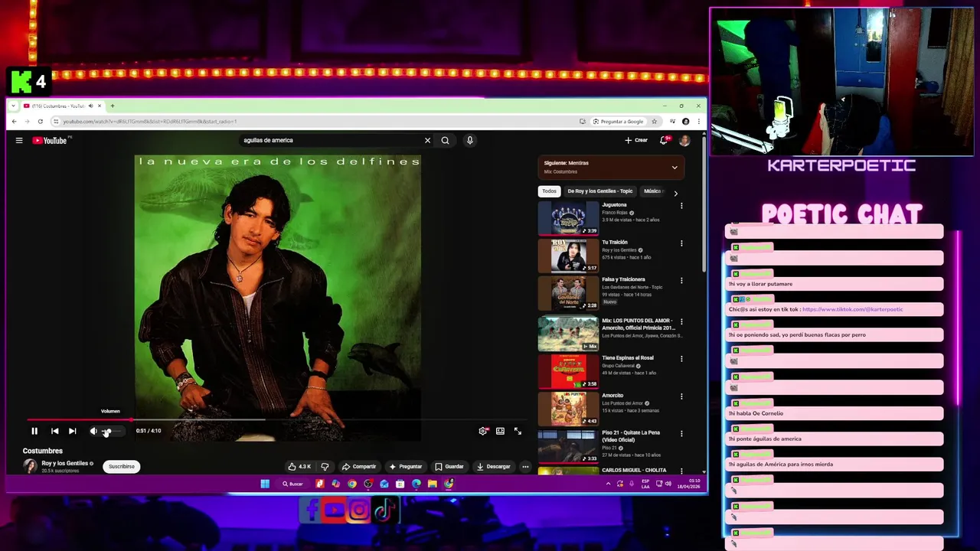Switch the video to fullscreen
This screenshot has height=551, width=980.
518,431
